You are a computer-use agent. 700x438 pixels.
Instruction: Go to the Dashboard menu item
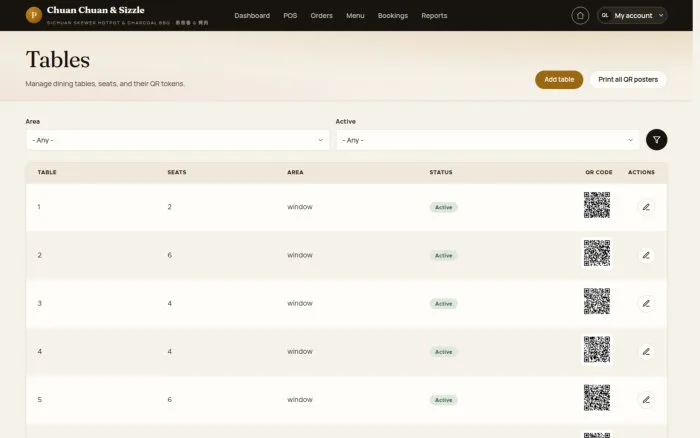click(x=252, y=16)
